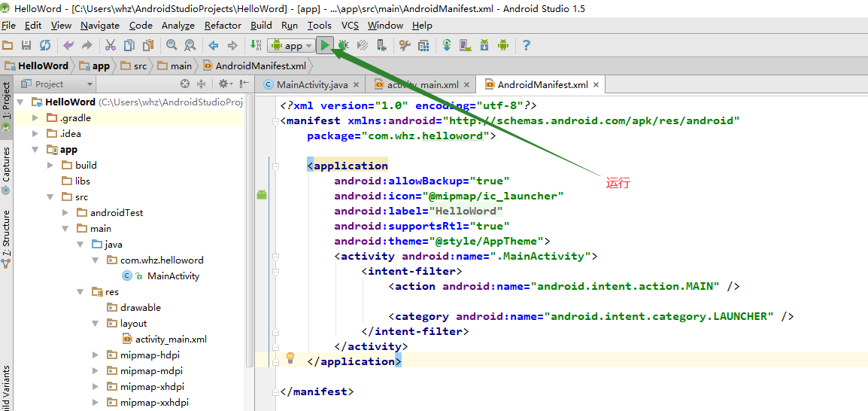The width and height of the screenshot is (868, 411).
Task: Click Collapse All icon in Project panel
Action: click(x=202, y=84)
